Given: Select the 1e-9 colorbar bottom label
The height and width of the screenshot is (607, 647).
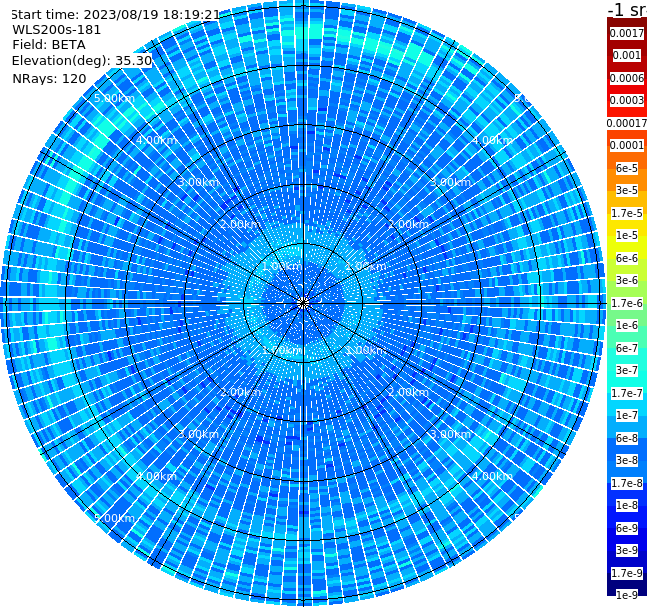Looking at the screenshot, I should click(627, 595).
